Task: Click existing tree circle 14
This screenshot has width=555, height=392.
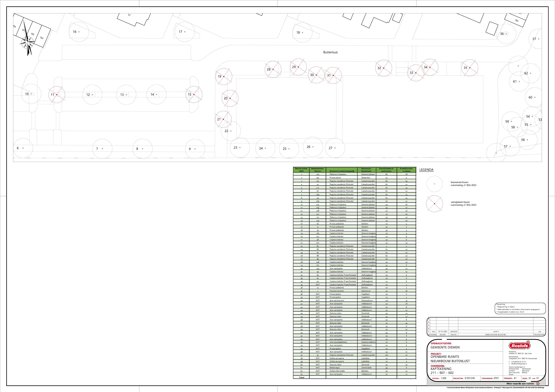Action: pyautogui.click(x=157, y=95)
